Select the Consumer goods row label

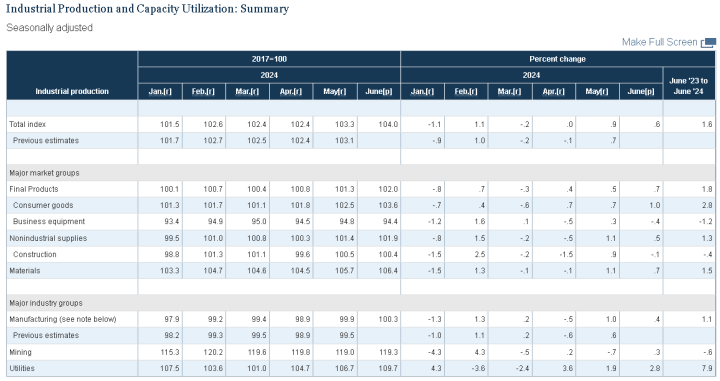(x=43, y=205)
